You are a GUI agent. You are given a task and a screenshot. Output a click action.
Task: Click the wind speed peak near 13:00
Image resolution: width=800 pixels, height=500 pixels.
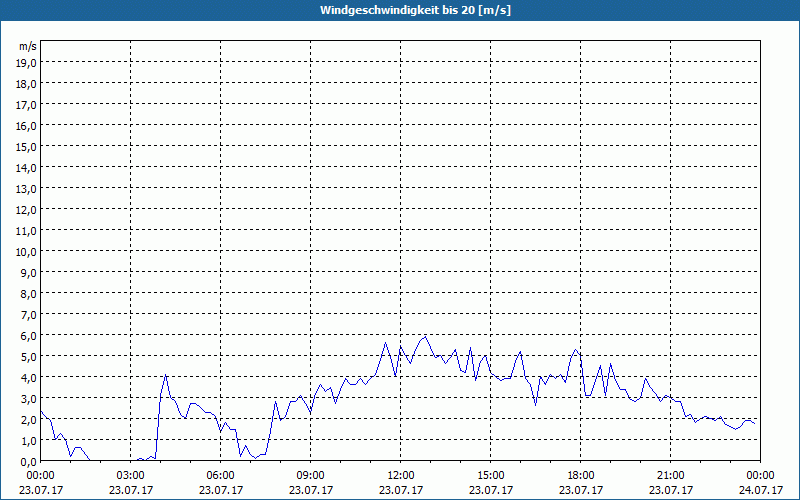426,337
